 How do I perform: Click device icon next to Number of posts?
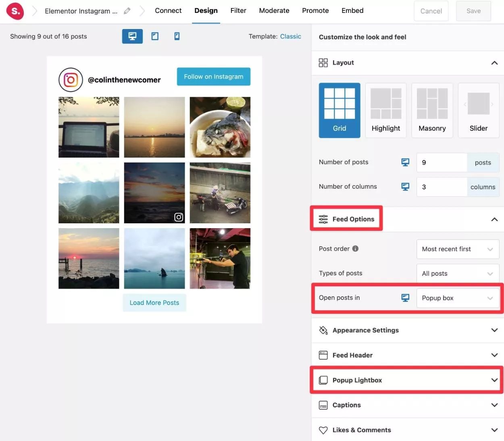pyautogui.click(x=405, y=162)
